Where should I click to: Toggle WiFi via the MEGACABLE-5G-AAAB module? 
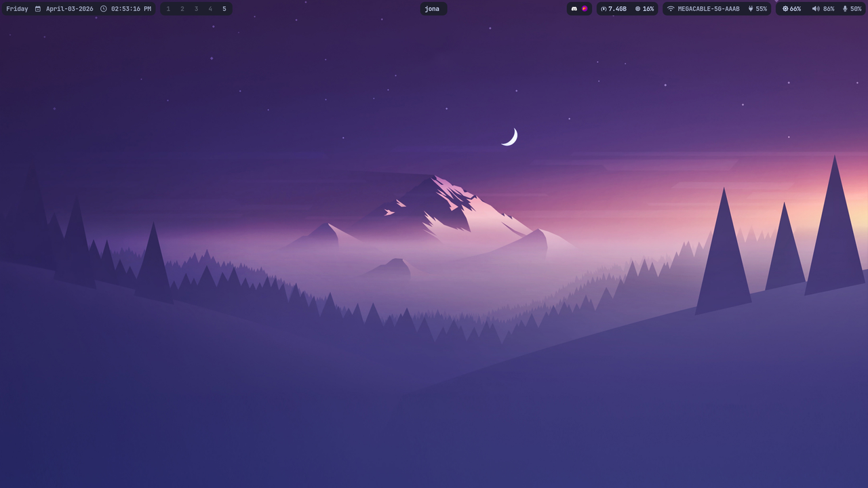(708, 9)
